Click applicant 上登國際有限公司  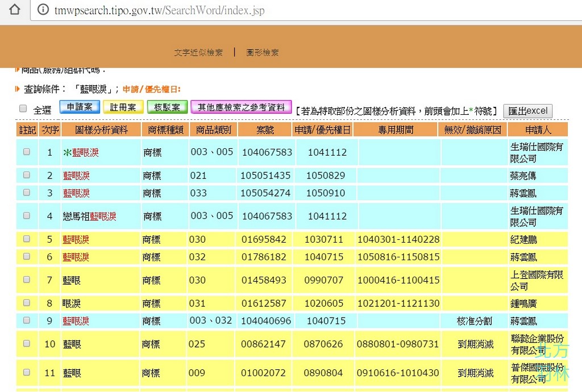click(x=537, y=281)
